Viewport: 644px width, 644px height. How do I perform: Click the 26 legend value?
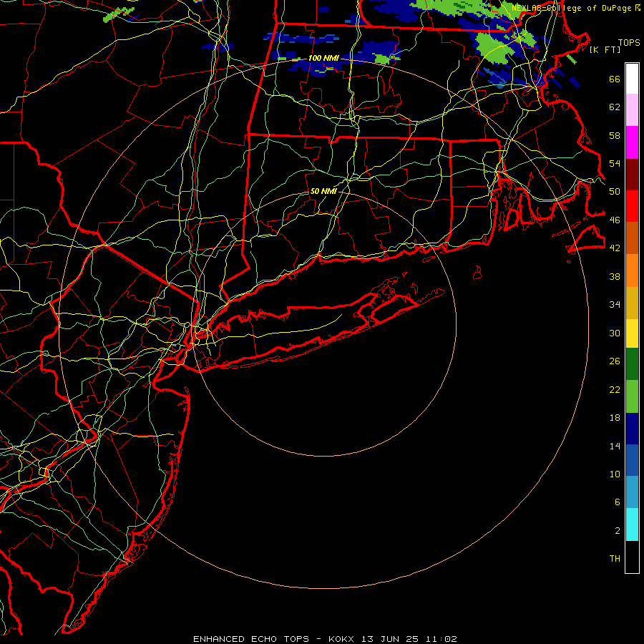point(615,361)
